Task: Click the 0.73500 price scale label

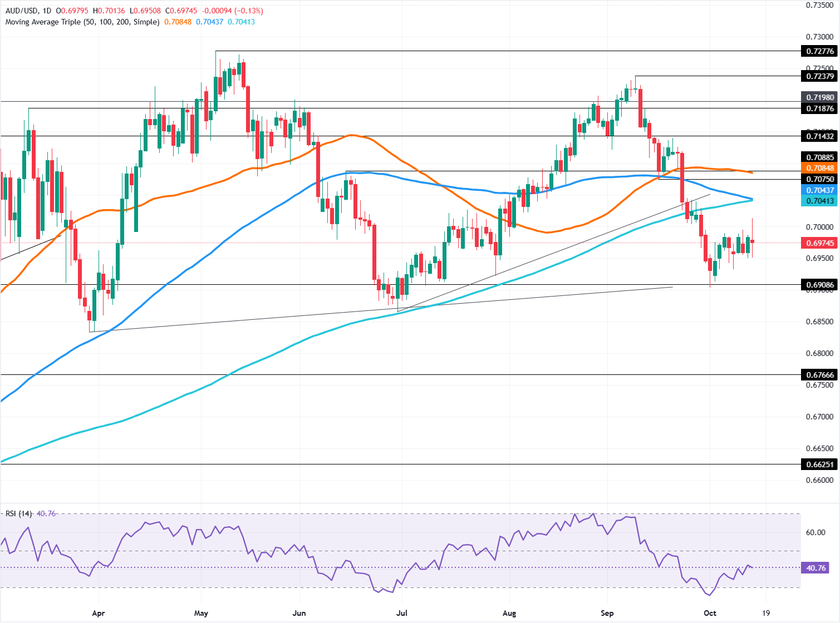Action: tap(820, 5)
